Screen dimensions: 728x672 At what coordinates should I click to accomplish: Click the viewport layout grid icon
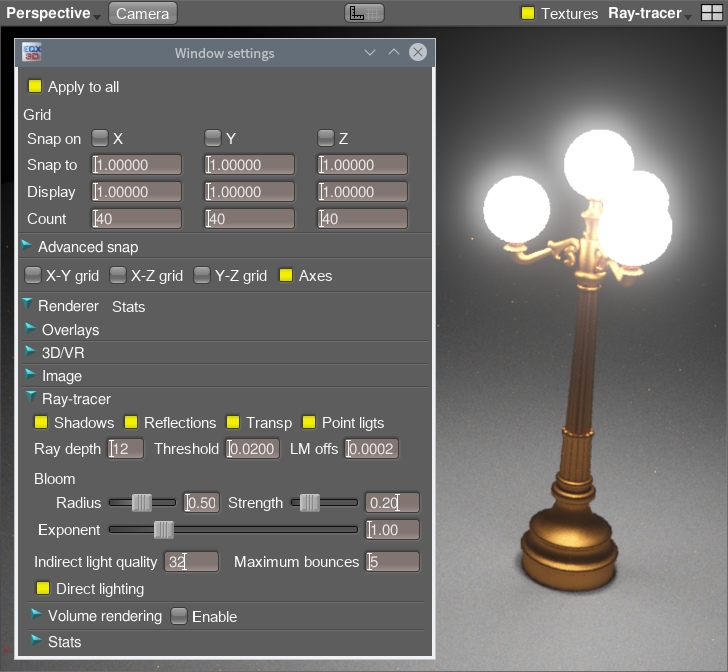[713, 13]
